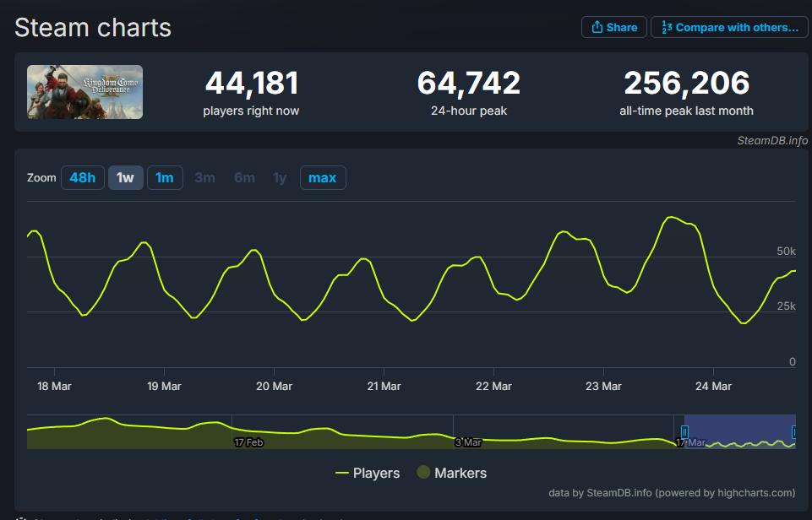Click the 24 Mar axis label
The width and height of the screenshot is (812, 520).
click(x=713, y=386)
